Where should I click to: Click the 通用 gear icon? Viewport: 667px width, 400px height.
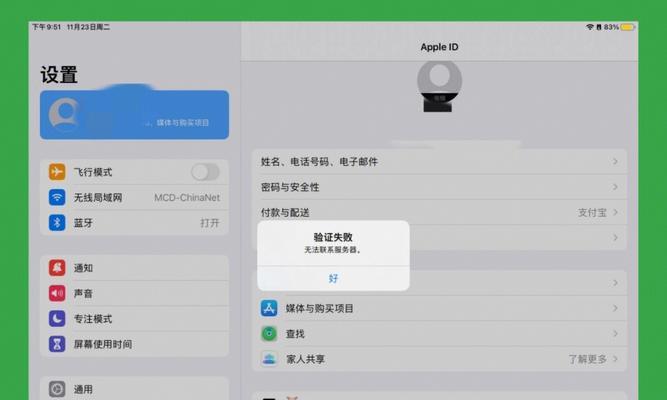point(57,389)
